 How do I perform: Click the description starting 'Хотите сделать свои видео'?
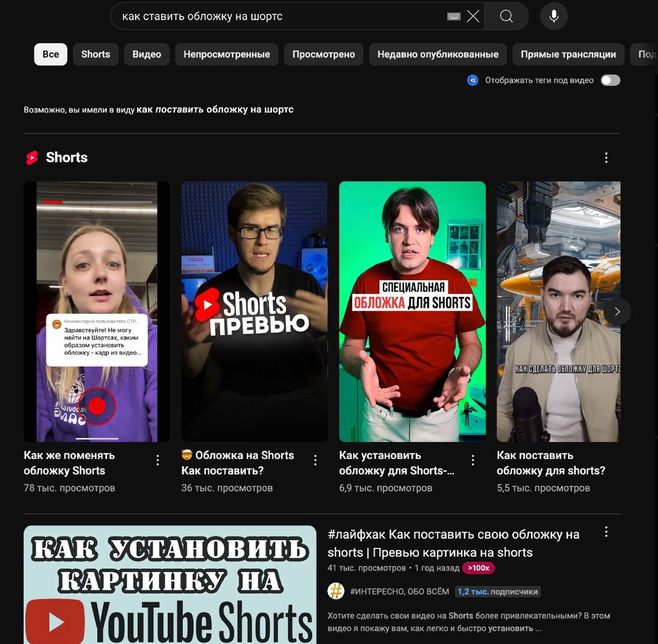[469, 622]
